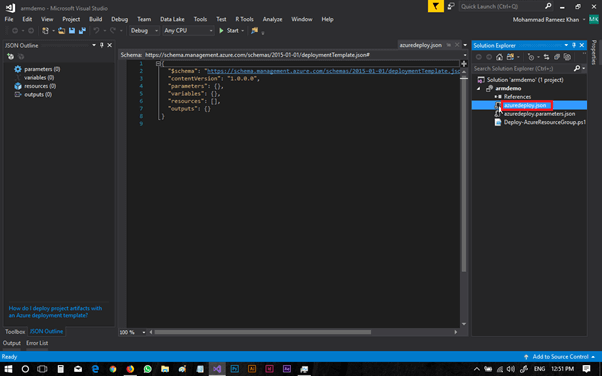Image resolution: width=602 pixels, height=376 pixels.
Task: Click the Mohammad Rameez Khan account name
Action: (546, 20)
